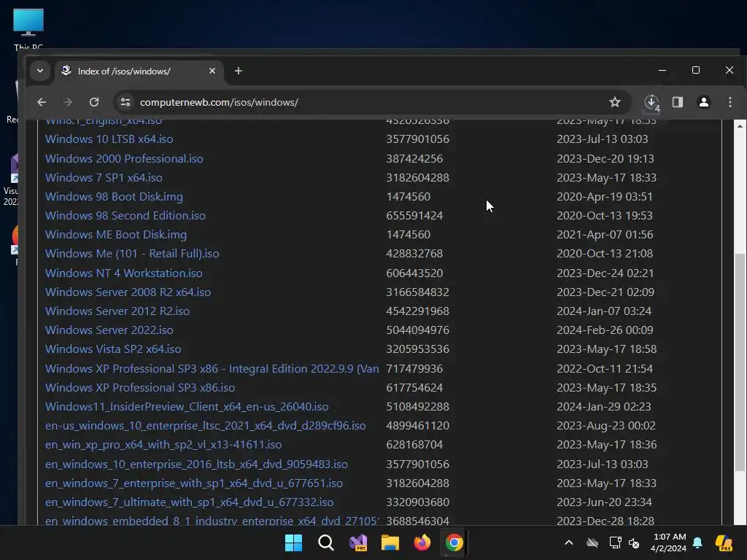Reload the current page
747x560 pixels.
(94, 102)
